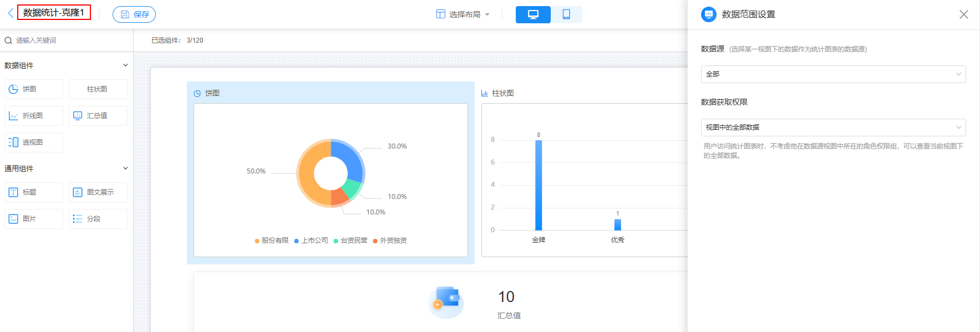Click the 保存 save button
Image resolution: width=980 pixels, height=332 pixels.
click(134, 14)
